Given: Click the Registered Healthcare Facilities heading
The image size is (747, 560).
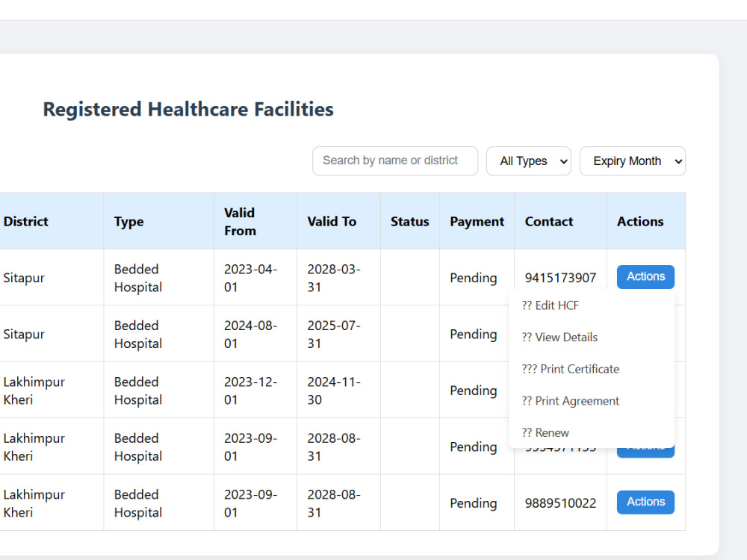Looking at the screenshot, I should tap(188, 110).
